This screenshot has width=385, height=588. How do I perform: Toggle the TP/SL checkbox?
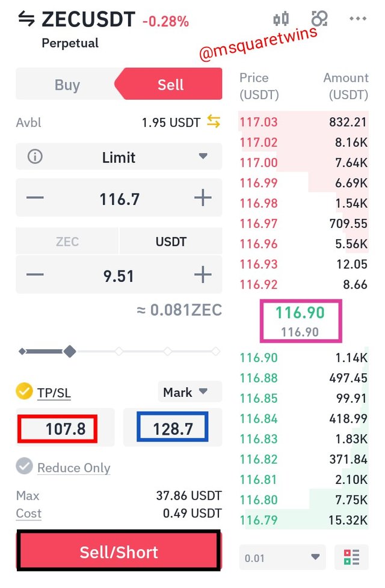24,391
